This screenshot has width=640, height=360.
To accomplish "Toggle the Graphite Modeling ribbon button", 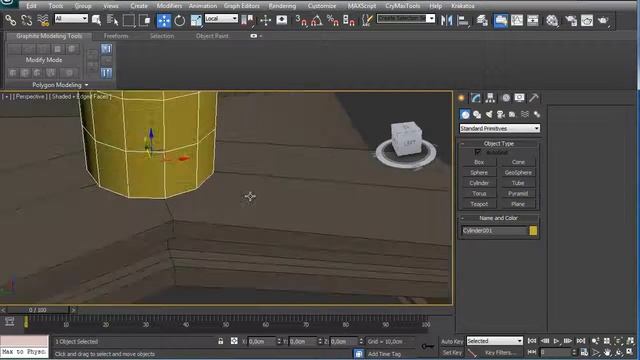I will (x=501, y=20).
